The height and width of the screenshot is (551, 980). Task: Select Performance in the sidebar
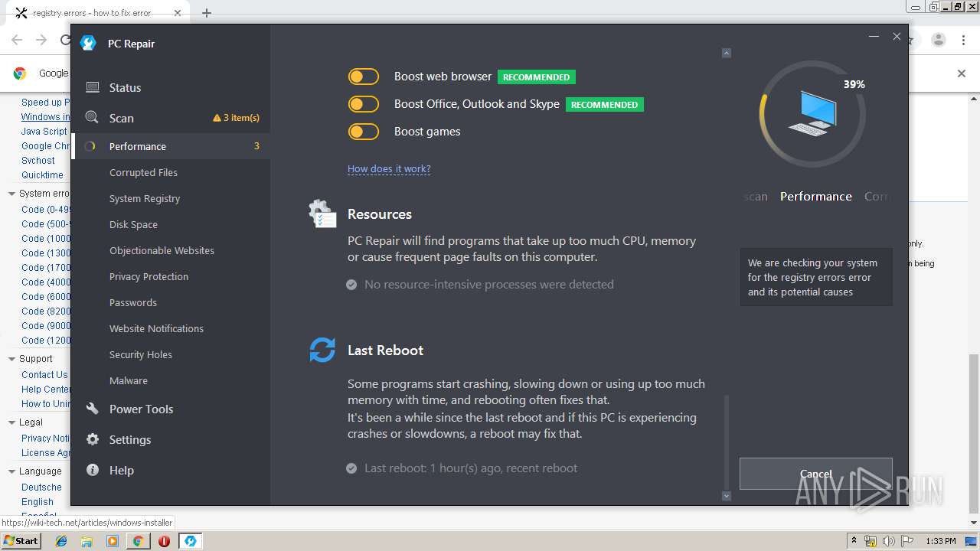click(170, 146)
